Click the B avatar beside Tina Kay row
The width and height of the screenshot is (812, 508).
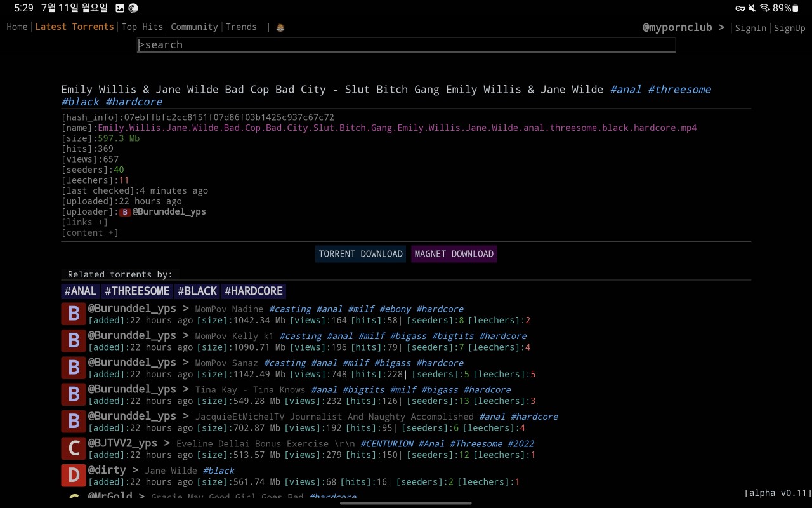pyautogui.click(x=74, y=394)
